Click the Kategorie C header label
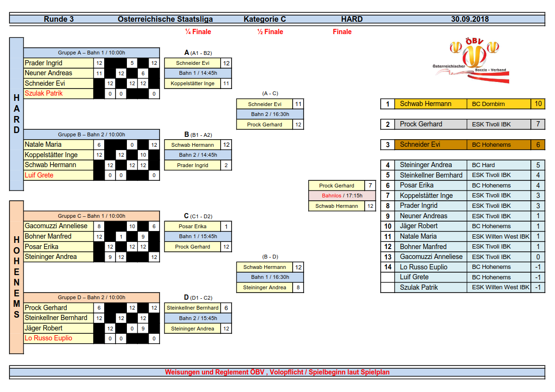Viewport: 555px width, 392px height. (x=265, y=19)
